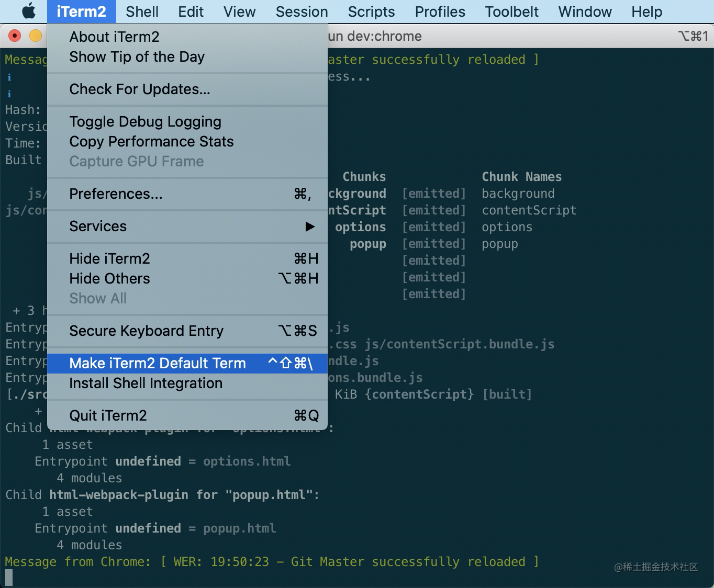
Task: Open the Shell menu
Action: tap(142, 12)
